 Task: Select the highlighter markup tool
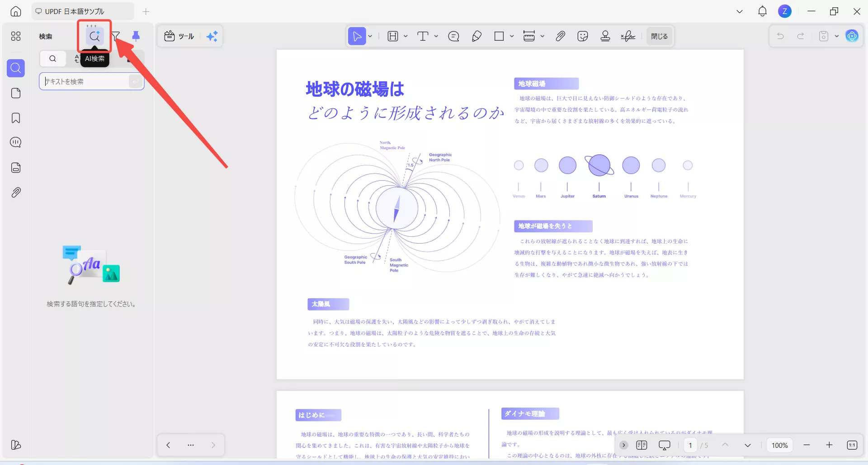click(477, 36)
